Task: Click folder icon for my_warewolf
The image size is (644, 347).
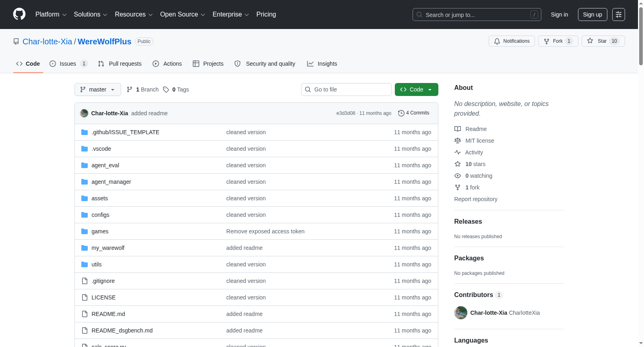Action: (85, 248)
